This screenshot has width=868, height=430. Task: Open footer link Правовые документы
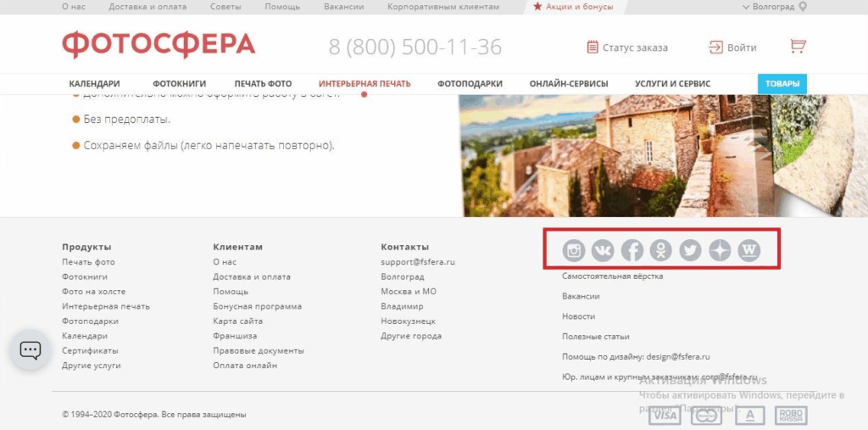(259, 351)
